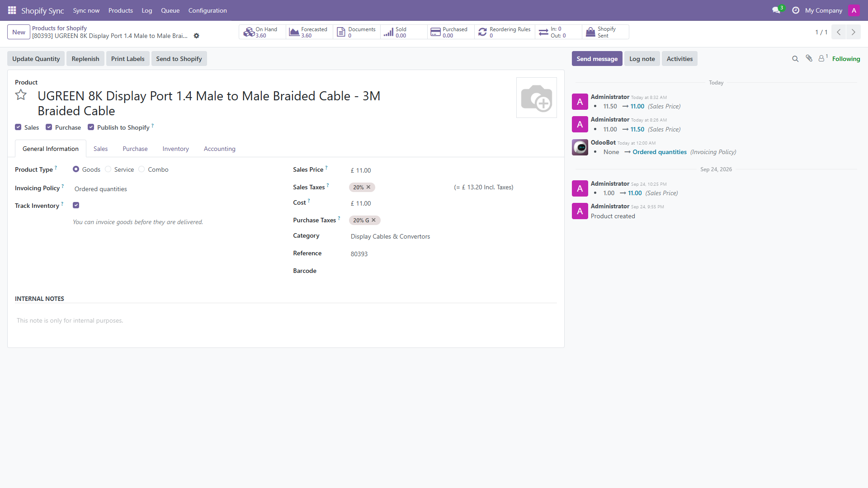The width and height of the screenshot is (868, 488).
Task: Open the conversations chat icon
Action: [777, 10]
